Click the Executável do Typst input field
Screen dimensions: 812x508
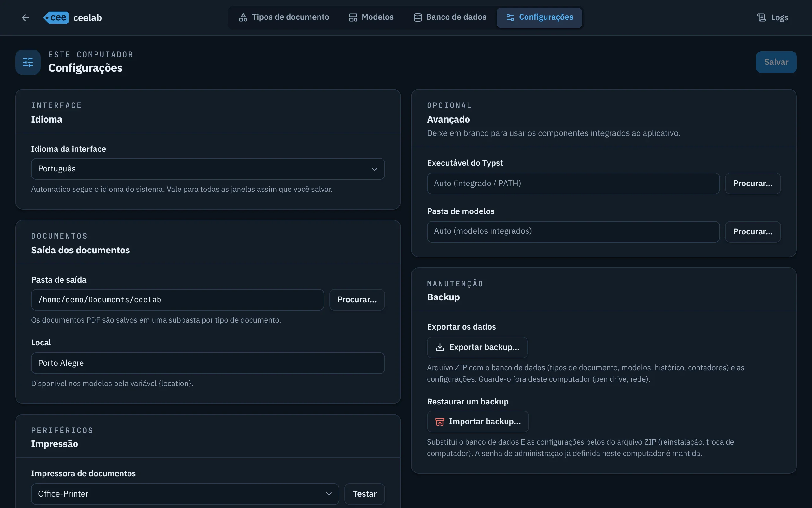coord(573,184)
